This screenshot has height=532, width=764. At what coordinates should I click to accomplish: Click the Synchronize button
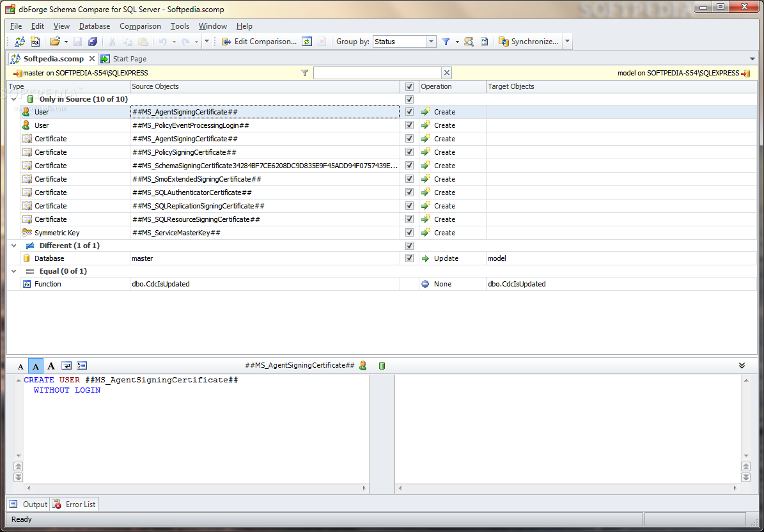point(529,42)
